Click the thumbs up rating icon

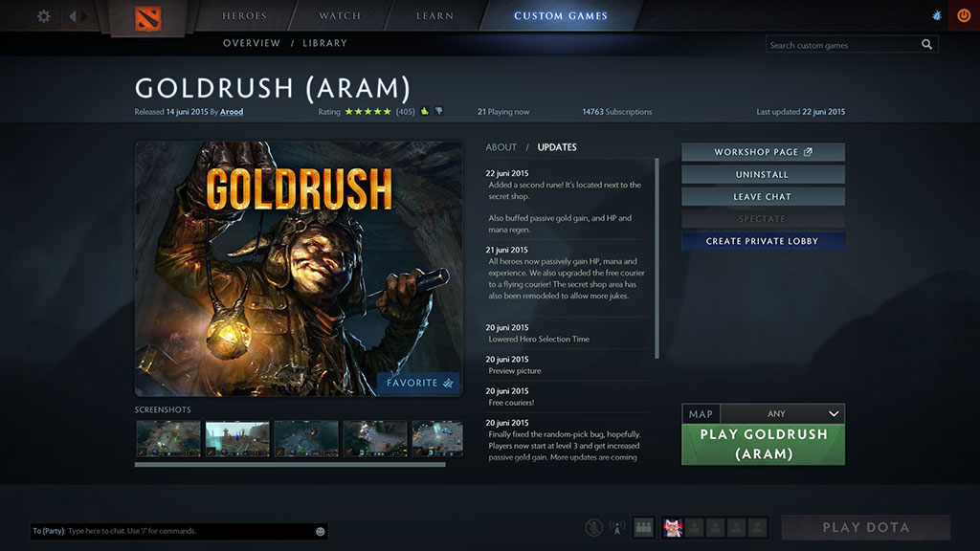[x=424, y=112]
